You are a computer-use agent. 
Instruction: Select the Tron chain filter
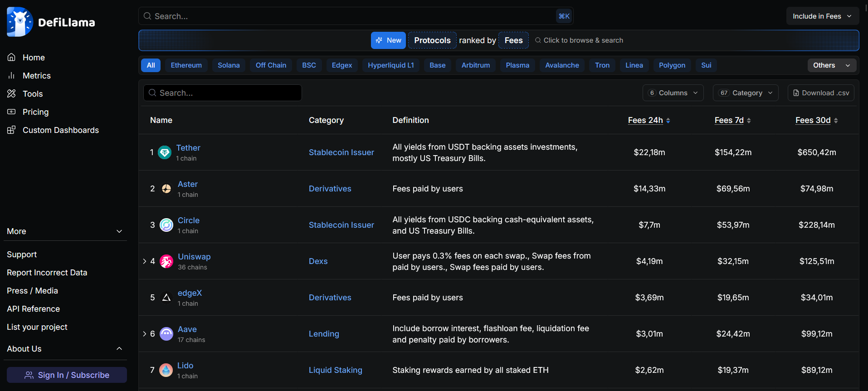[602, 65]
